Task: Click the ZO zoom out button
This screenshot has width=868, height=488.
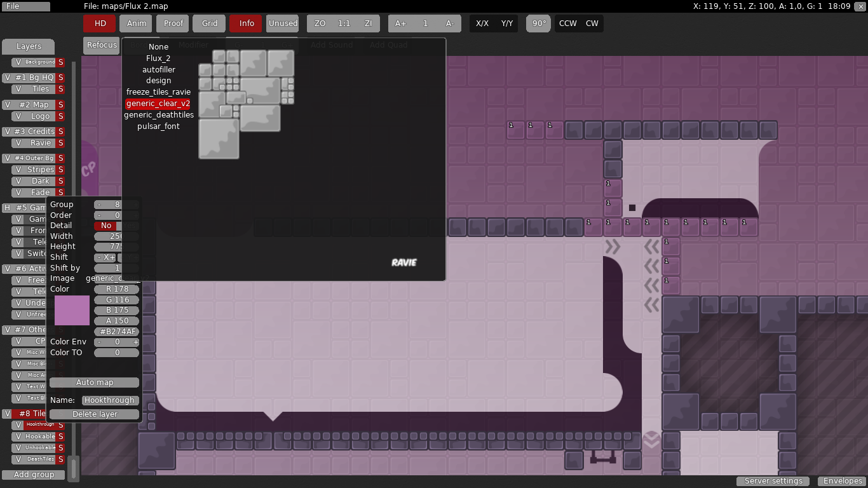Action: point(320,24)
